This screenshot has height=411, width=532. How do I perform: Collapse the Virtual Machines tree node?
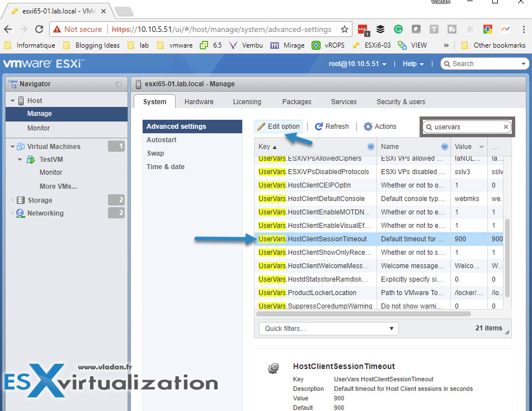pyautogui.click(x=12, y=147)
